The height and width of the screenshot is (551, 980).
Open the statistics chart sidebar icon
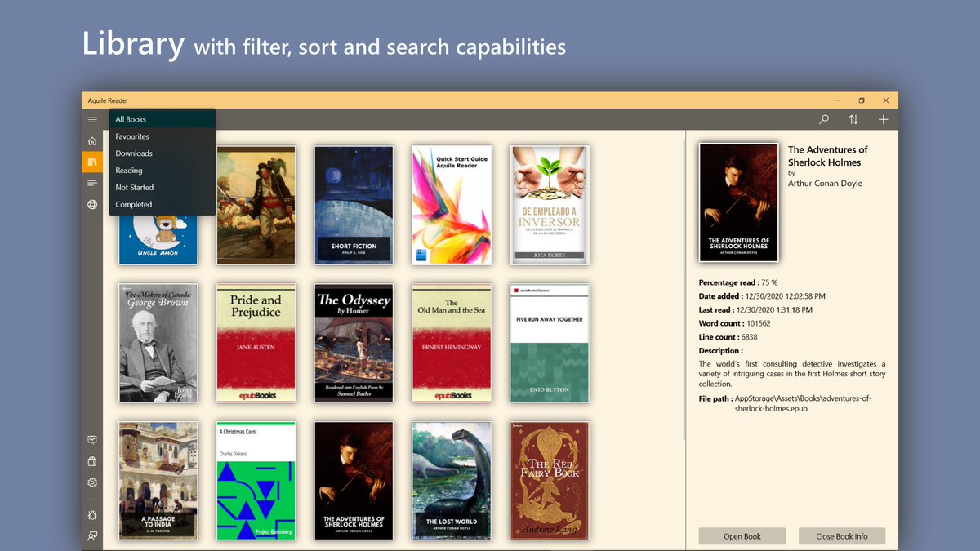[x=92, y=440]
